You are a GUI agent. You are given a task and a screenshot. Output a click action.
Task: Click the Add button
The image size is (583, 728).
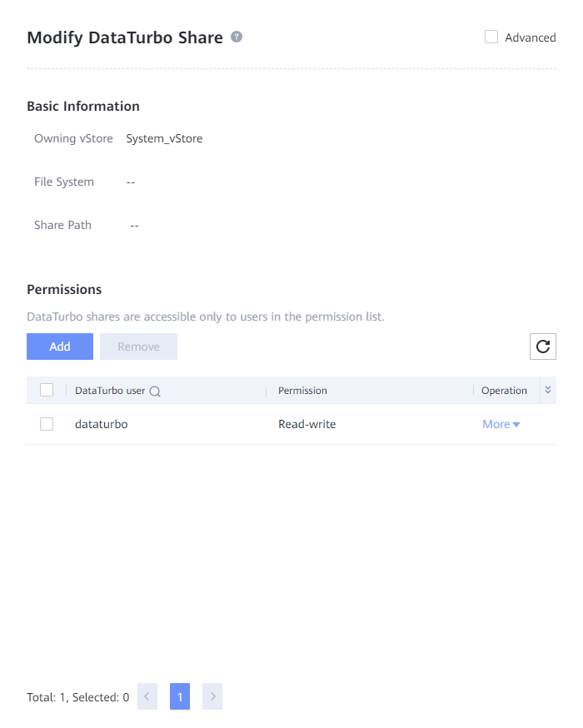click(x=60, y=347)
